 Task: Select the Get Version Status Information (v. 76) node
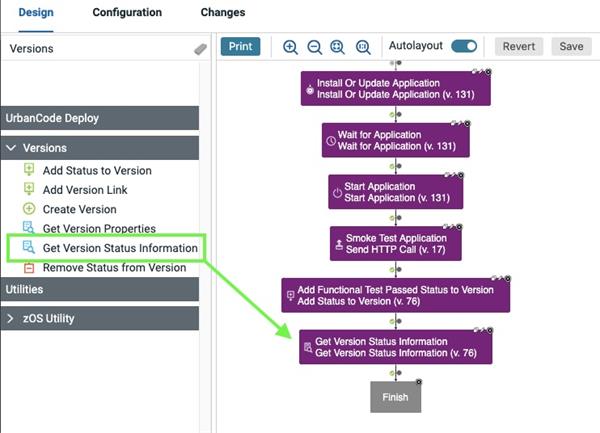point(396,347)
